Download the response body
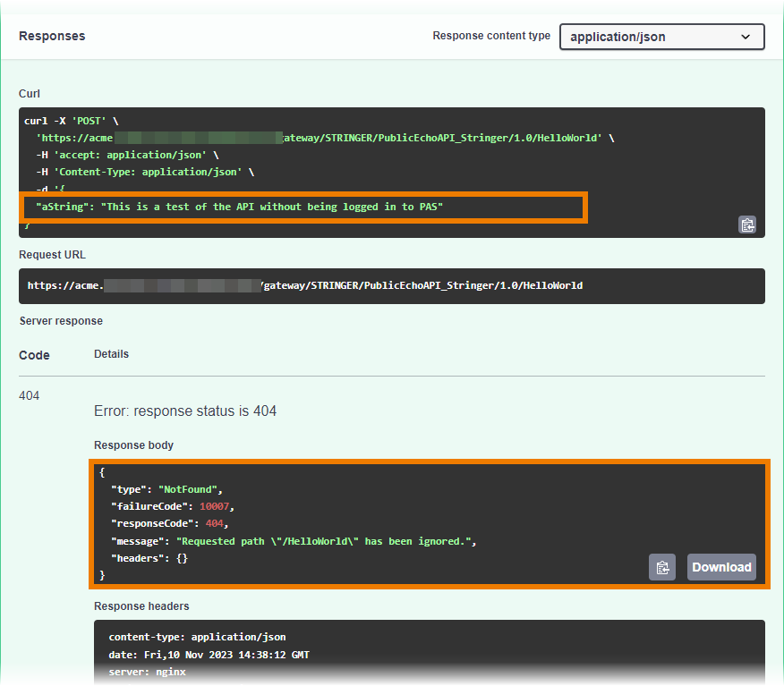Viewport: 784px width, 686px height. pyautogui.click(x=721, y=567)
